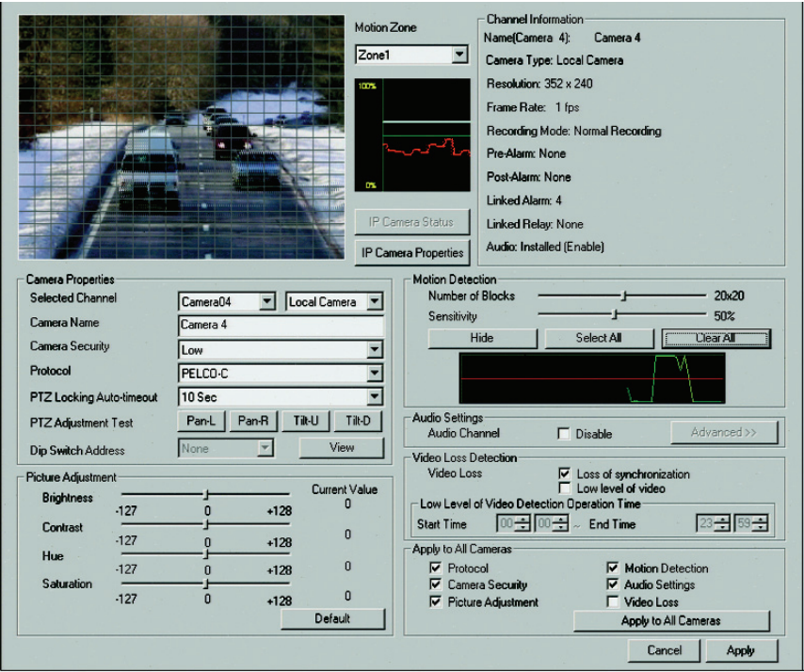This screenshot has width=804, height=672.
Task: Click Select All for motion blocks
Action: 600,338
